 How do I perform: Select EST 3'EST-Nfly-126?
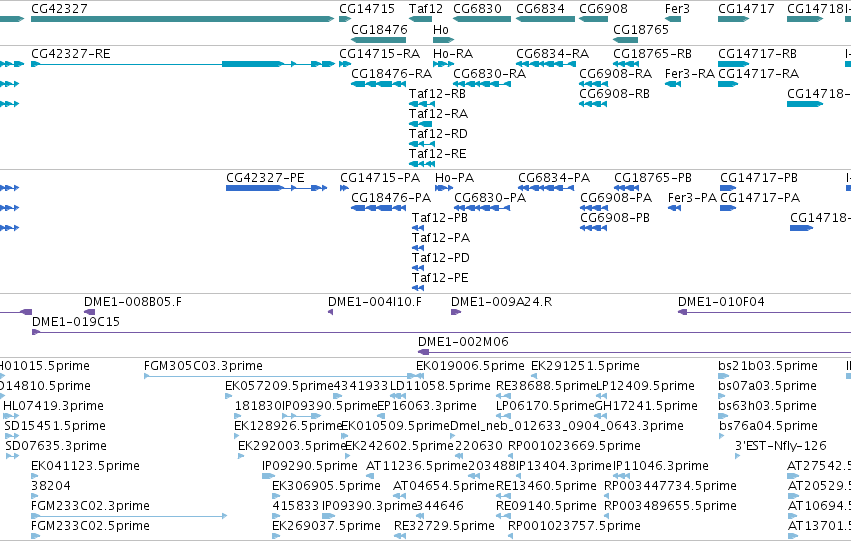coord(780,446)
